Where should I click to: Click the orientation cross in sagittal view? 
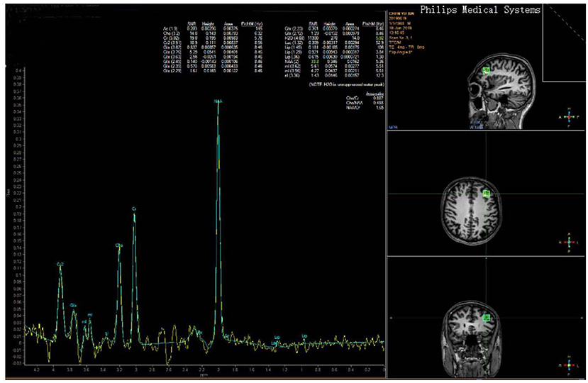(x=569, y=117)
